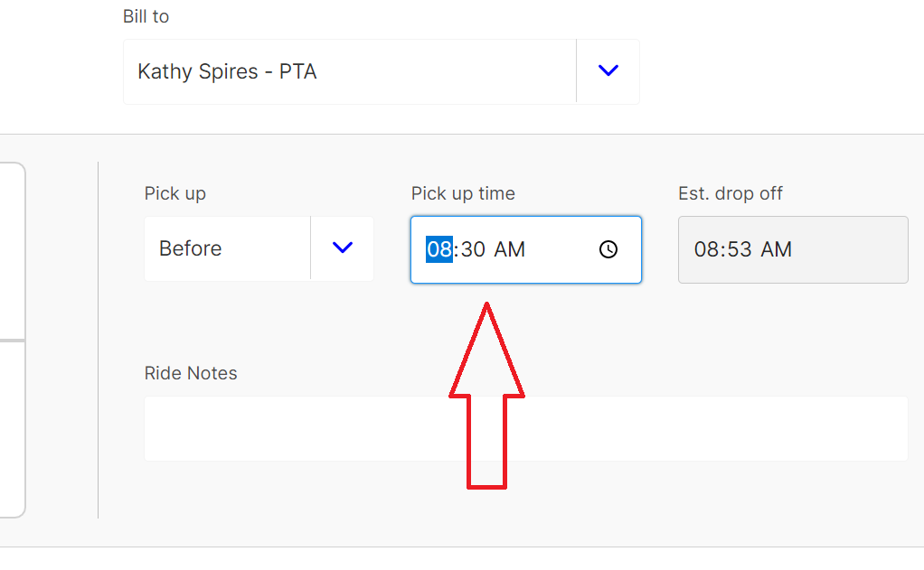Click the partially visible left side panel

click(x=13, y=340)
